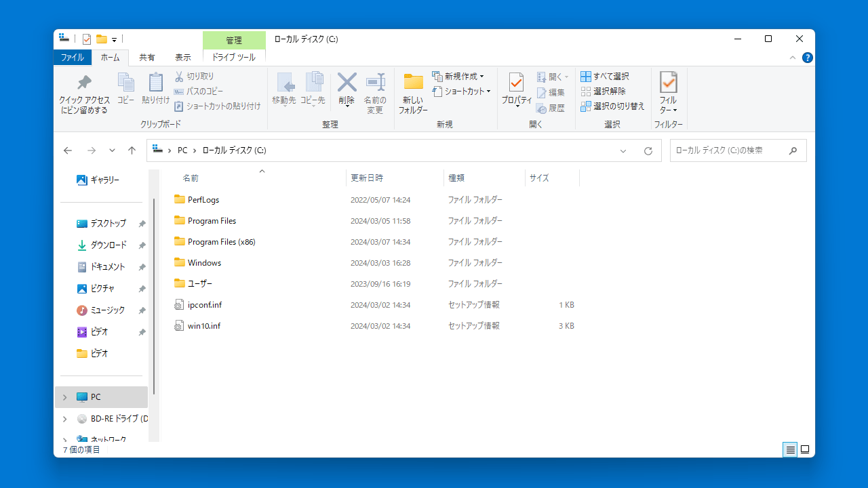Open コピー先 (Copy to) ribbon button
This screenshot has width=868, height=488.
313,89
